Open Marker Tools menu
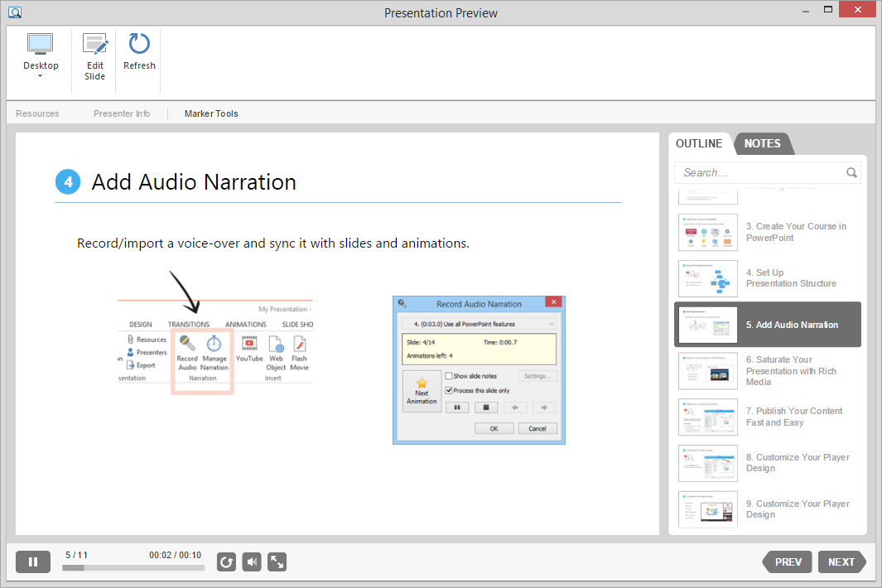This screenshot has height=588, width=882. 211,113
